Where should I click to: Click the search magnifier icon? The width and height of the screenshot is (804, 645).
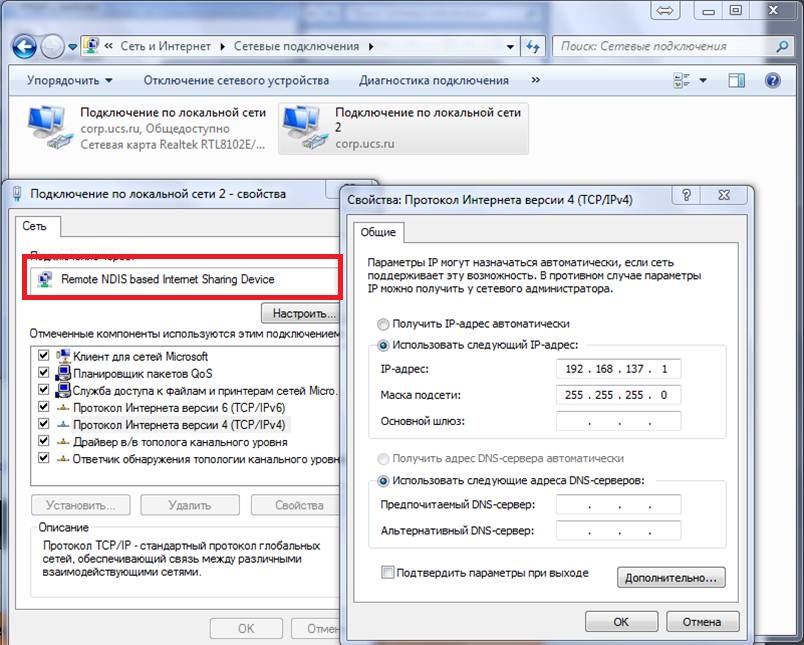[x=782, y=47]
